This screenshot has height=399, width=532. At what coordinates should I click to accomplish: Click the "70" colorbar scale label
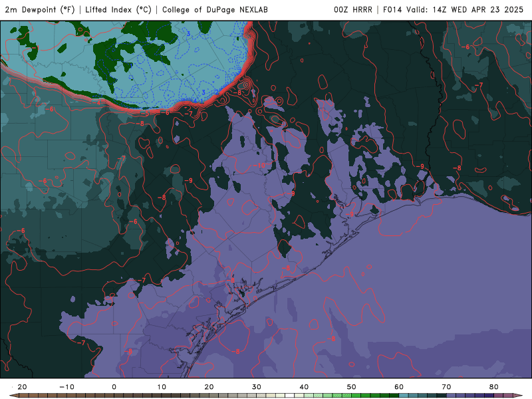446,387
